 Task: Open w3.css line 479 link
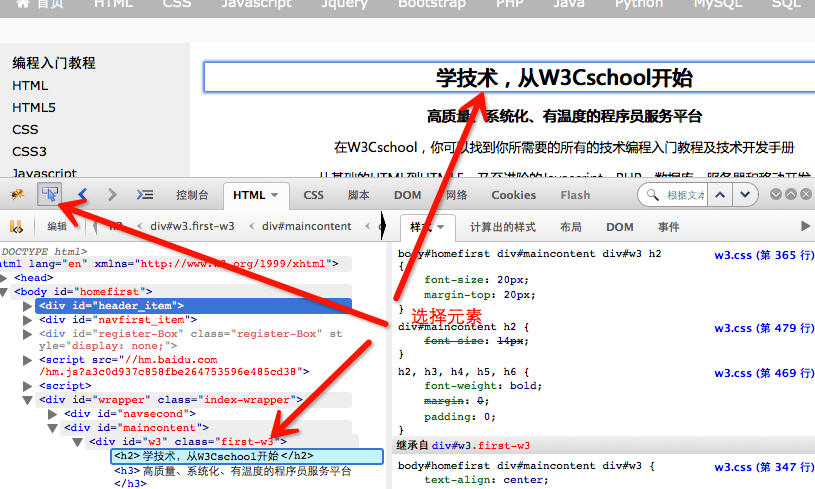(764, 328)
